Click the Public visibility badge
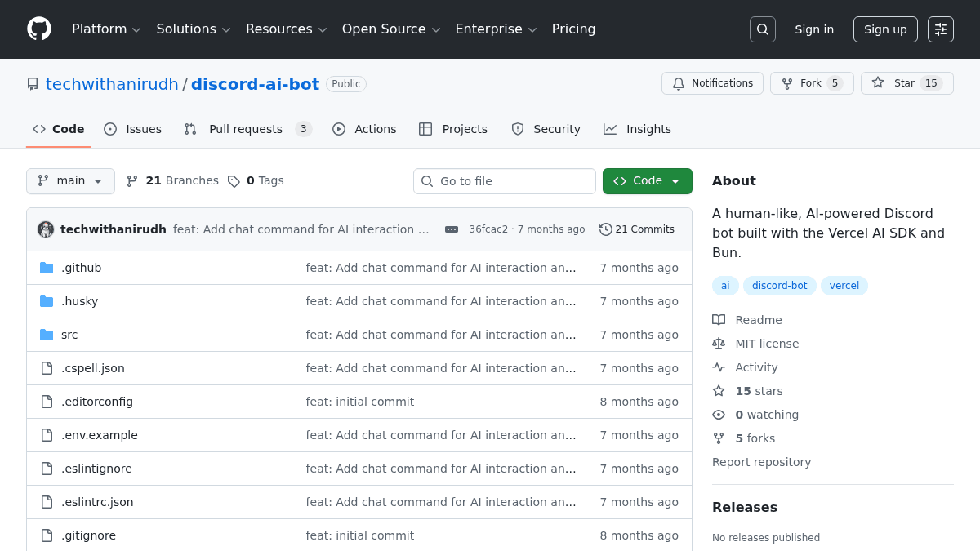The width and height of the screenshot is (980, 551). (346, 84)
